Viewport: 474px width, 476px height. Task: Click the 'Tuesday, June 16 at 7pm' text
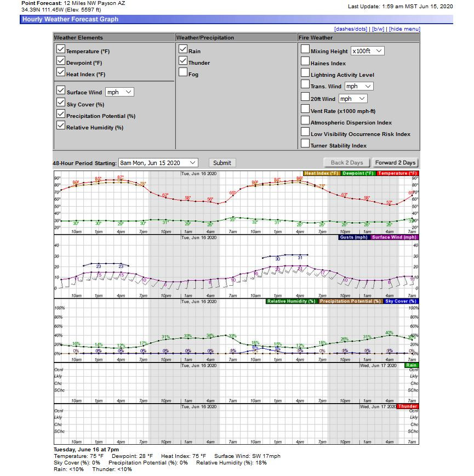(86, 450)
